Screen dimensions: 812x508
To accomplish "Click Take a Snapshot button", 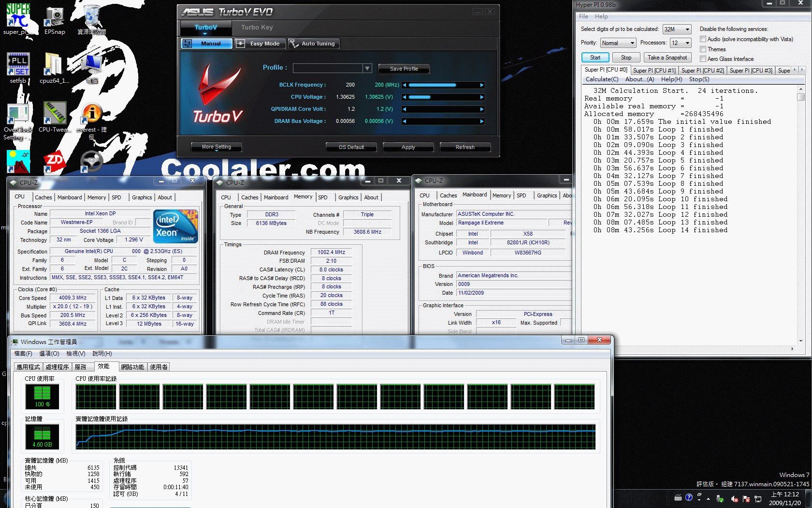I will tap(667, 58).
